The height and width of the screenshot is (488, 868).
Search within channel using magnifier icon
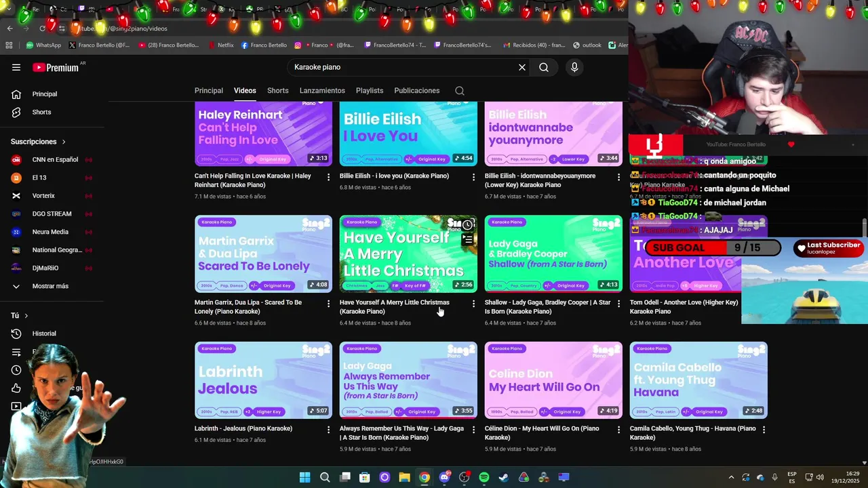coord(460,91)
